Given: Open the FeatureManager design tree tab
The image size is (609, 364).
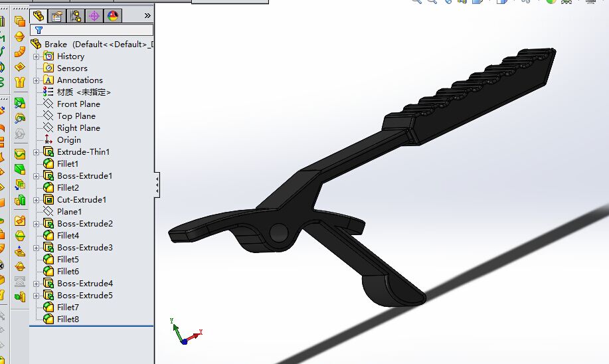Looking at the screenshot, I should (x=39, y=16).
